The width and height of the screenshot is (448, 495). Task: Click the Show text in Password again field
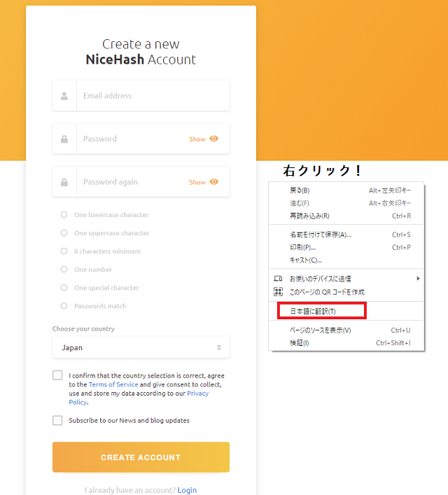(197, 182)
